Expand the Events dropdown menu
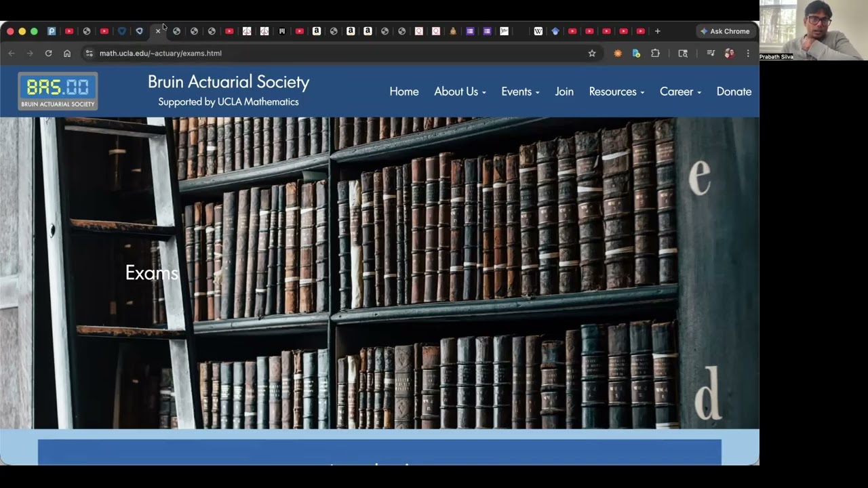Screen dimensions: 868x488 coord(520,91)
